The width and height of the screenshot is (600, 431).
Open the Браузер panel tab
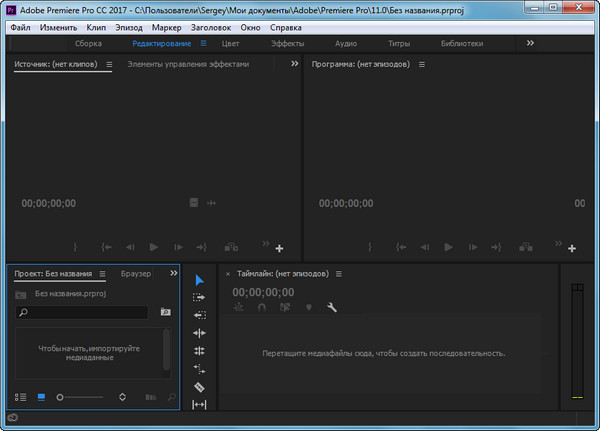[136, 273]
